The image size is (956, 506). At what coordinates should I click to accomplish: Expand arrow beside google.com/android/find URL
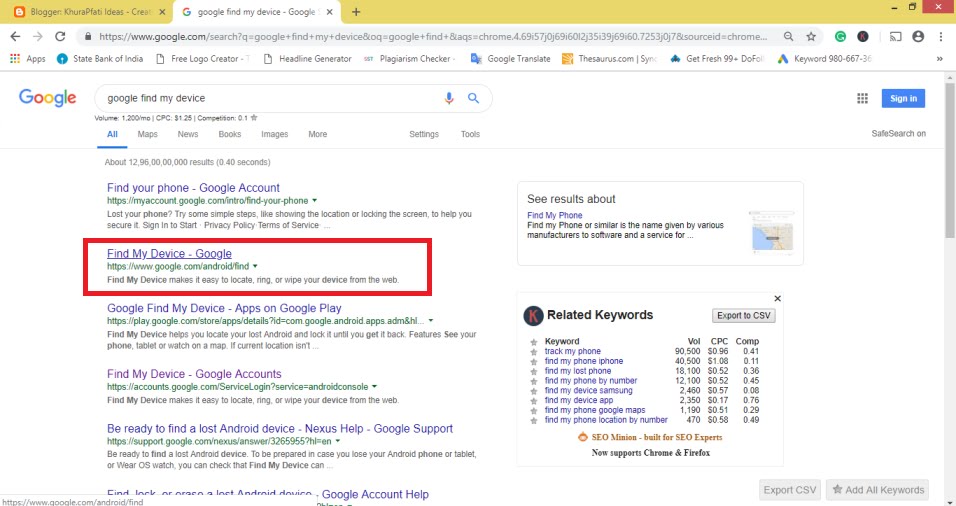[x=255, y=266]
